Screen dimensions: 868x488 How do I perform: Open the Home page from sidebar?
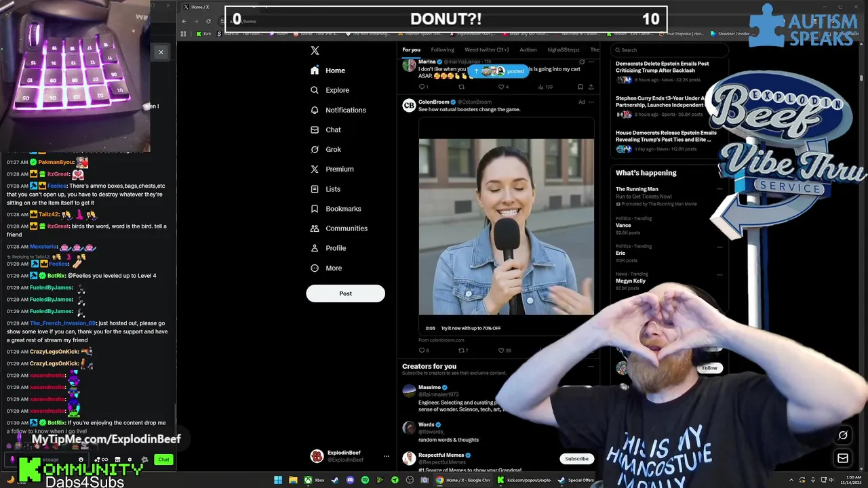click(328, 70)
